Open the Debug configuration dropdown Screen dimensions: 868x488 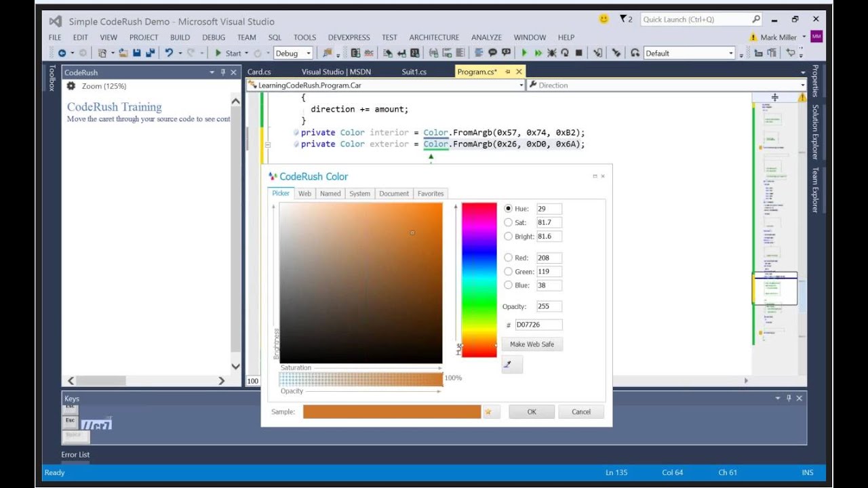(x=309, y=53)
